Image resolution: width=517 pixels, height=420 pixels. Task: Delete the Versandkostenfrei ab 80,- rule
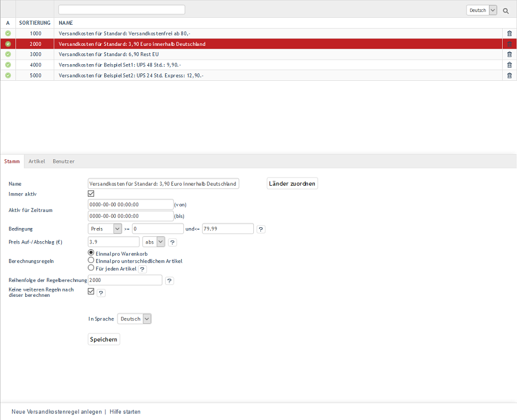[510, 34]
